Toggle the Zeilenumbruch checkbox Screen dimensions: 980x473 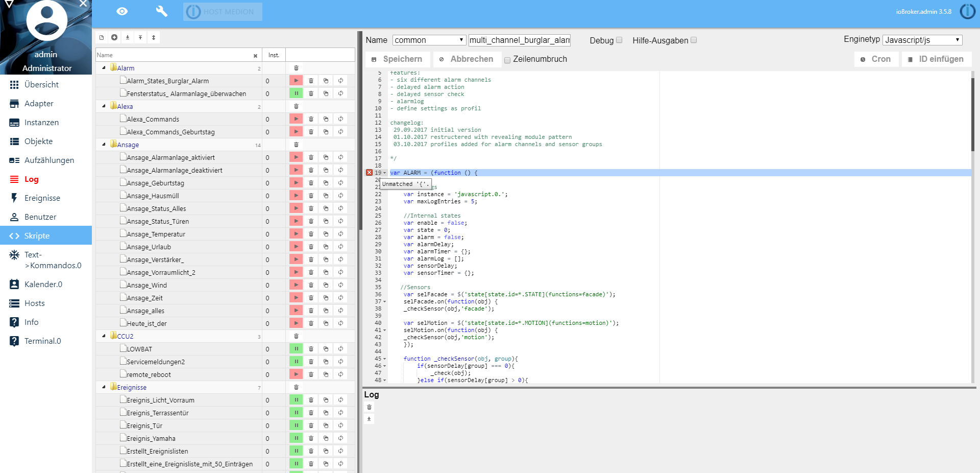(507, 60)
